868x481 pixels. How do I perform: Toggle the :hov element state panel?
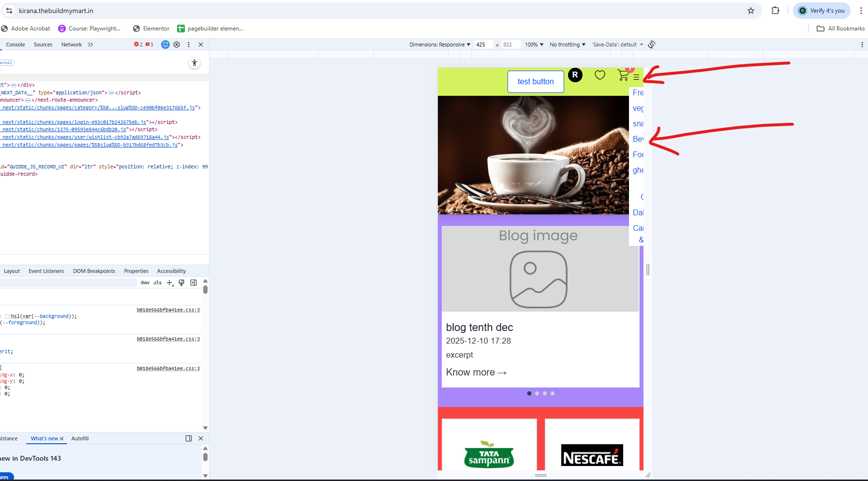(x=145, y=283)
